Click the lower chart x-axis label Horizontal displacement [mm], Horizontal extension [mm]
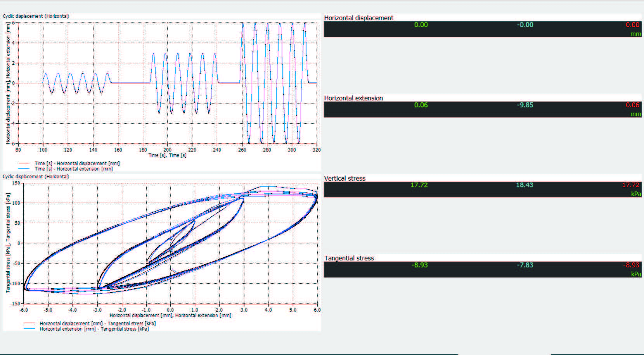 [170, 315]
